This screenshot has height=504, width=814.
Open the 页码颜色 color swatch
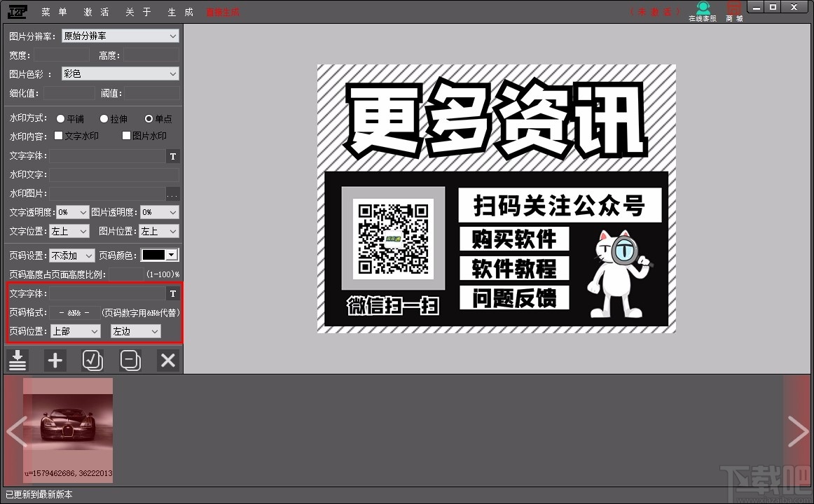click(160, 255)
